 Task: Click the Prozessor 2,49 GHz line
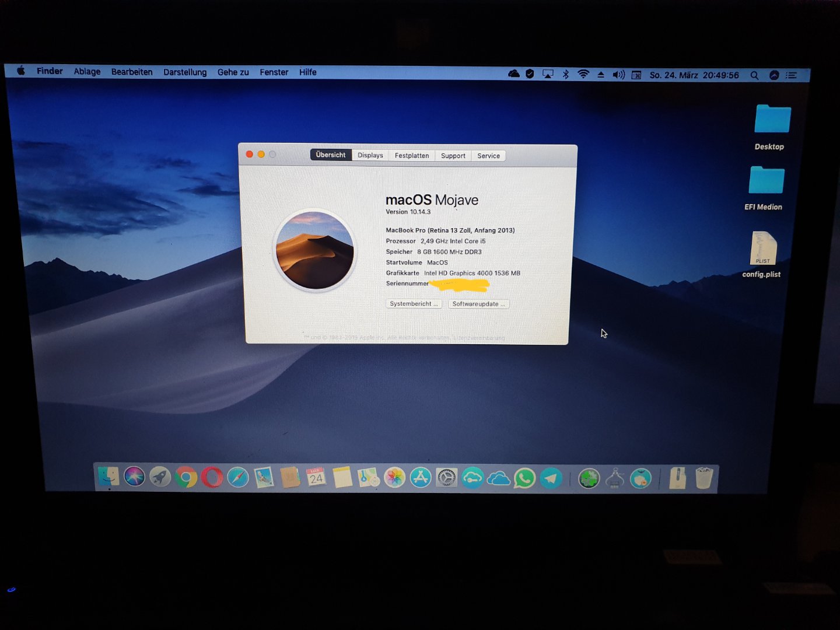coord(436,241)
